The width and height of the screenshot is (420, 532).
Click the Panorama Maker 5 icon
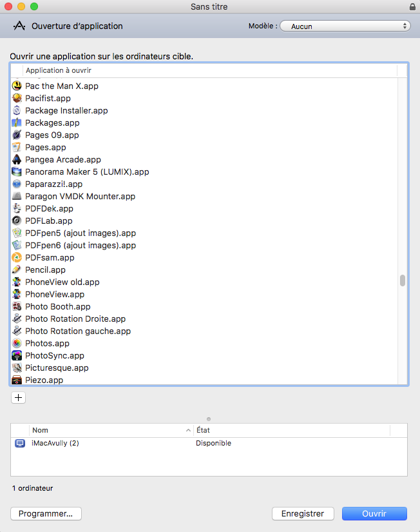pos(17,172)
